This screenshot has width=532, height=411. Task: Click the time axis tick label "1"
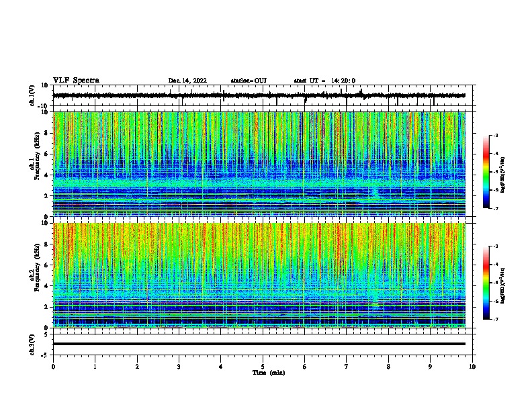click(x=95, y=367)
